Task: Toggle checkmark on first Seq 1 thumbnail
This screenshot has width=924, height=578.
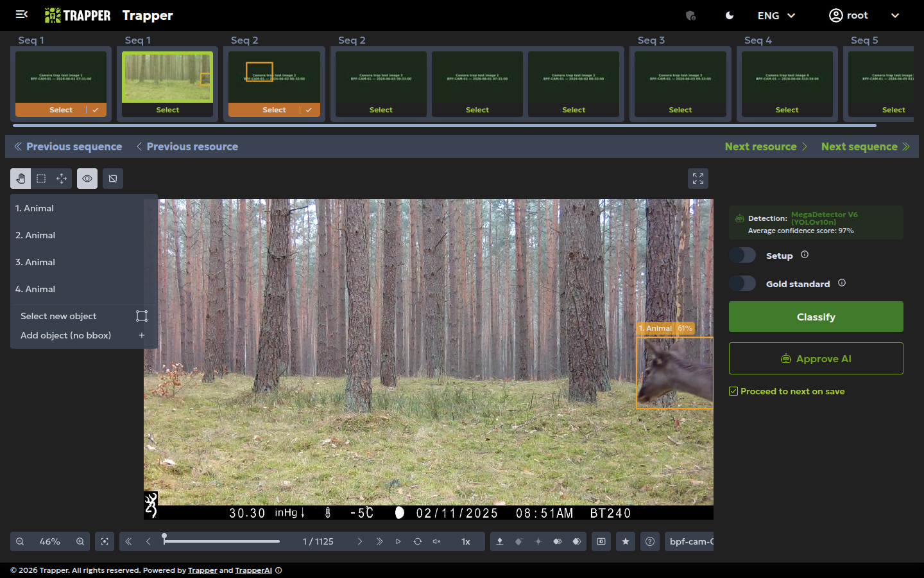Action: coord(96,110)
